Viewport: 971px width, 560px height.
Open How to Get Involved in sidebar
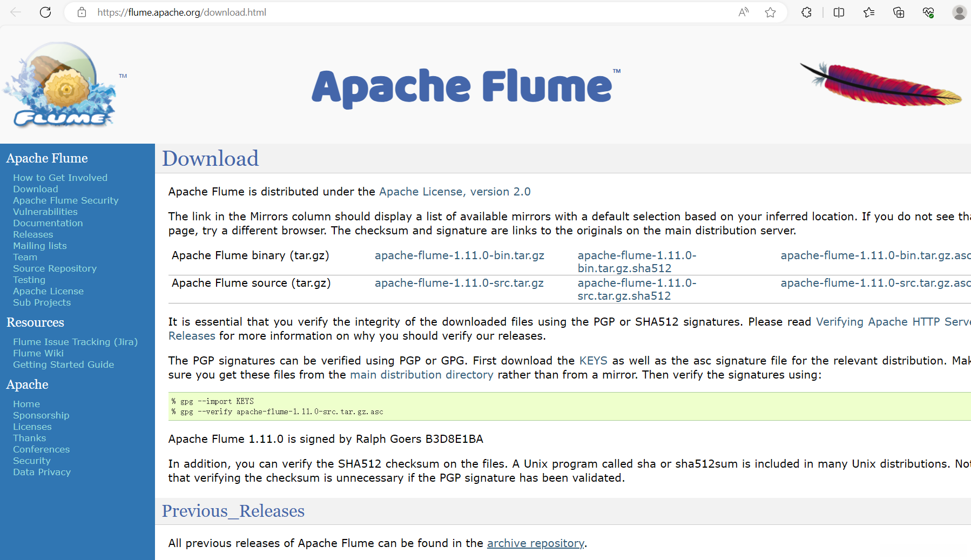click(x=60, y=178)
